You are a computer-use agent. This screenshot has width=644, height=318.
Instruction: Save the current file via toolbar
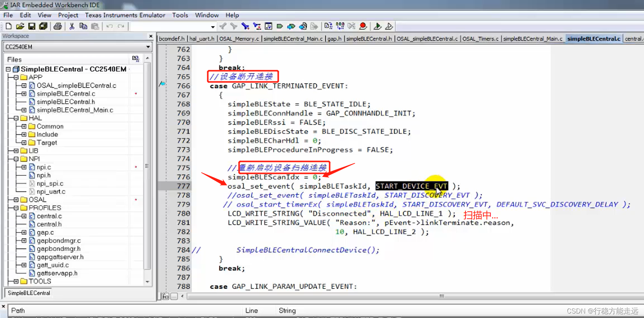(x=32, y=26)
